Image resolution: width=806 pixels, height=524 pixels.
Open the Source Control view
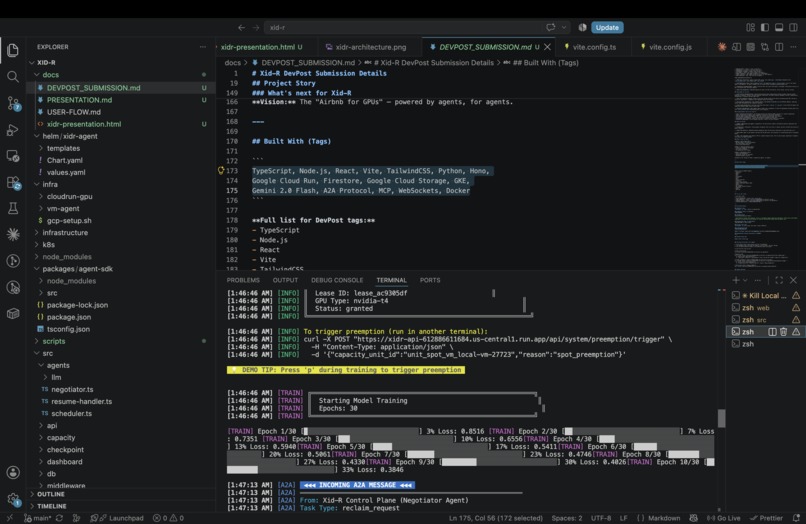coord(13,103)
